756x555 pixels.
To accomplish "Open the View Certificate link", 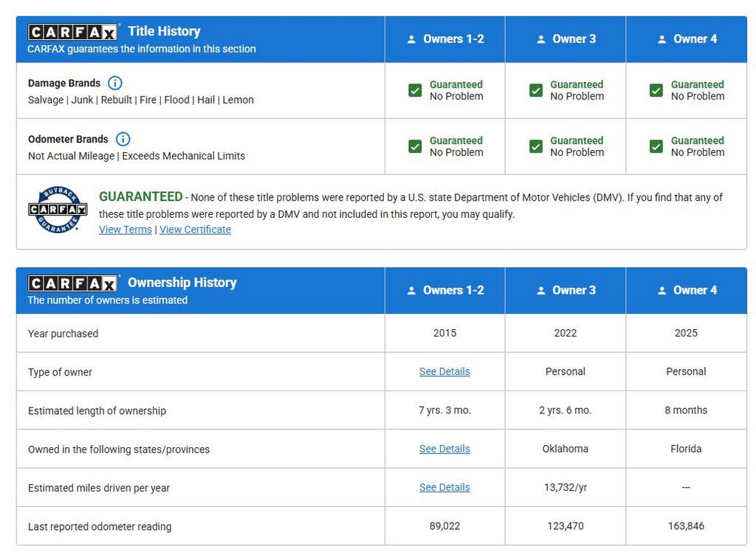I will tap(195, 230).
